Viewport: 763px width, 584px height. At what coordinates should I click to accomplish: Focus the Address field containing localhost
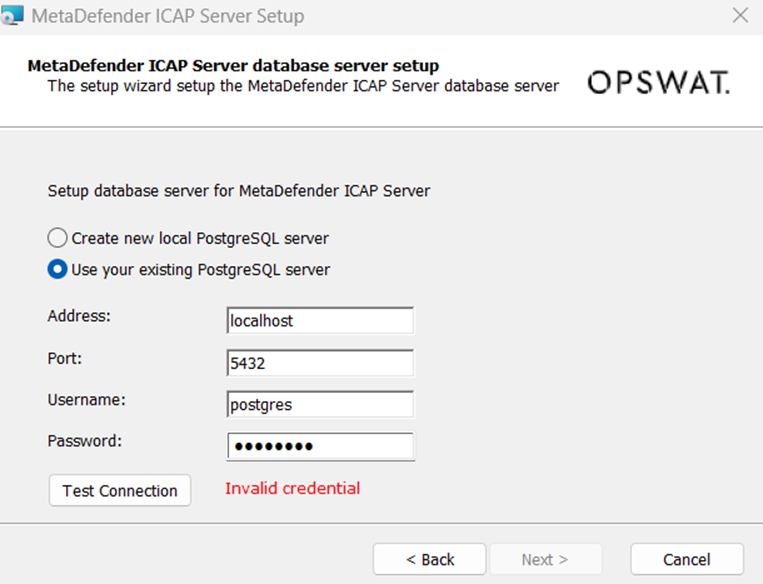[320, 321]
